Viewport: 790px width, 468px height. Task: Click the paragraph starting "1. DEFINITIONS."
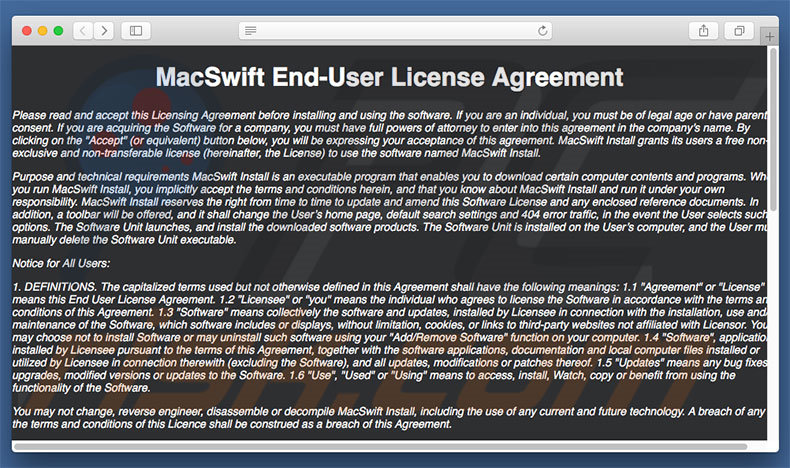[x=389, y=338]
